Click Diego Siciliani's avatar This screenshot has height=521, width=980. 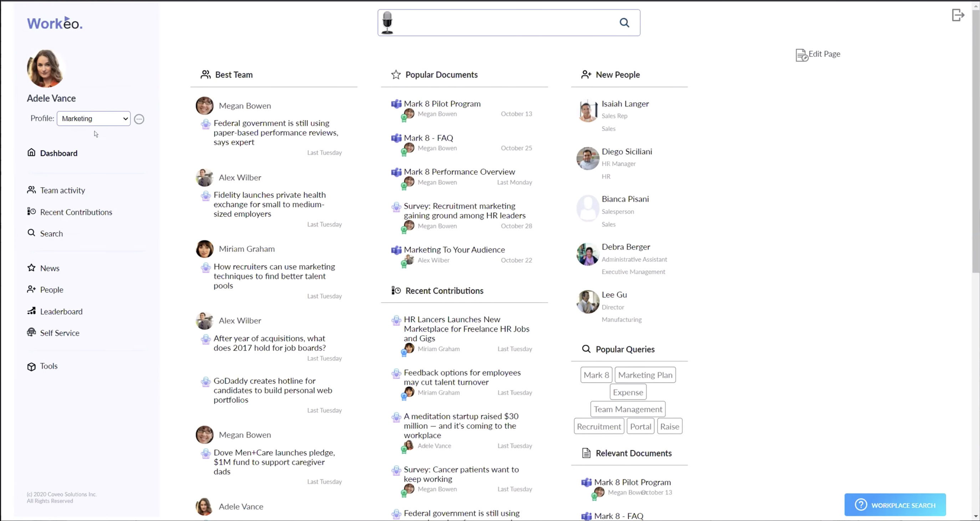[587, 158]
